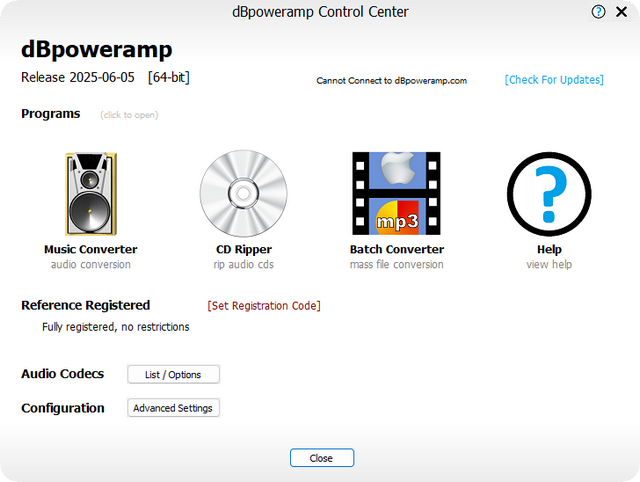Click the Batch Converter label
640x482 pixels.
[x=397, y=249]
